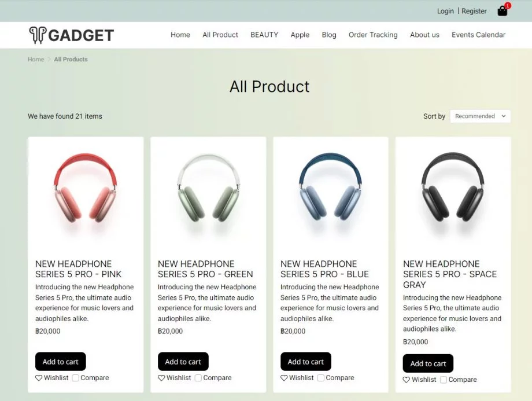Tick Compare checkbox for Blue headphone
The width and height of the screenshot is (532, 401).
click(320, 378)
